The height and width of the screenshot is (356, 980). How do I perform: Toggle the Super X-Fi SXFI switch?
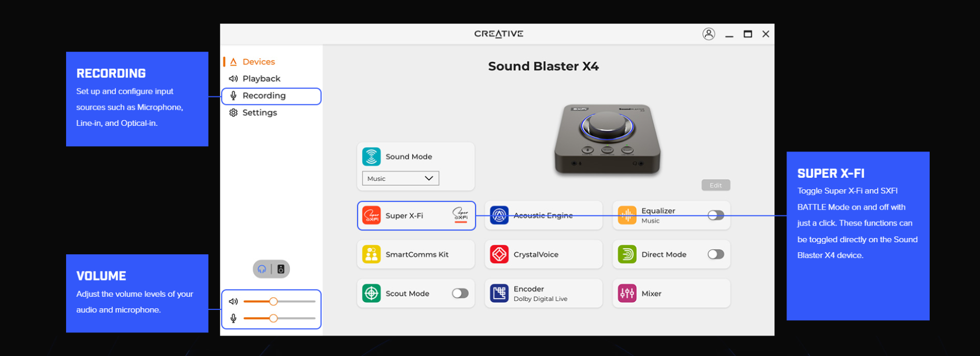pyautogui.click(x=460, y=215)
